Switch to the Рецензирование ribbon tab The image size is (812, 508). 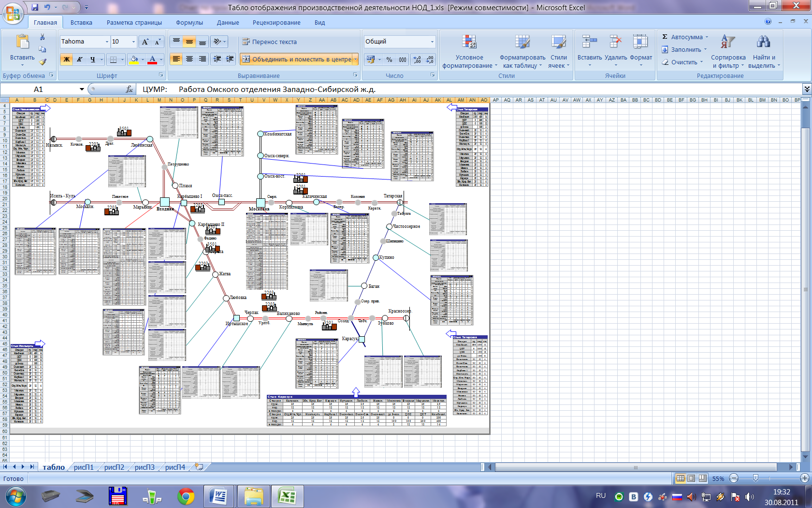(x=276, y=22)
